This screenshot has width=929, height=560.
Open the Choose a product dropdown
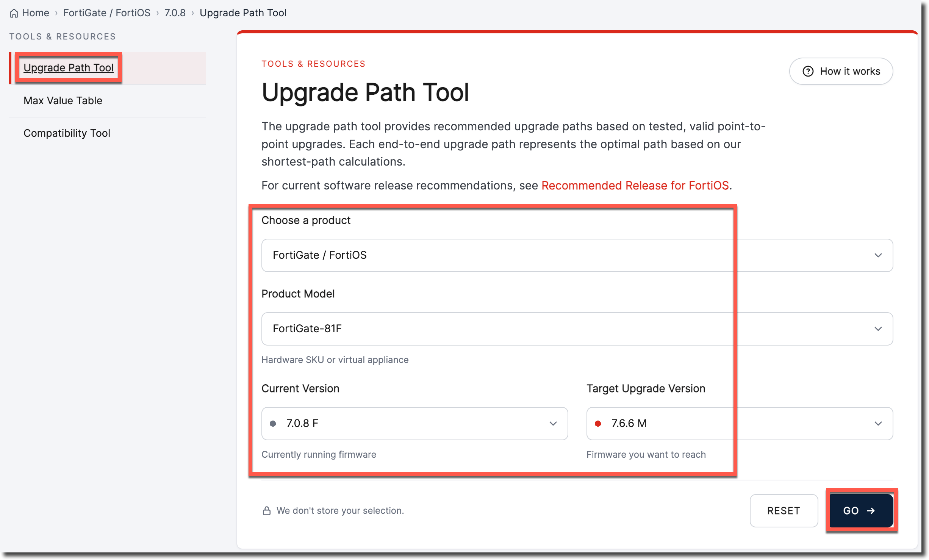click(x=577, y=255)
